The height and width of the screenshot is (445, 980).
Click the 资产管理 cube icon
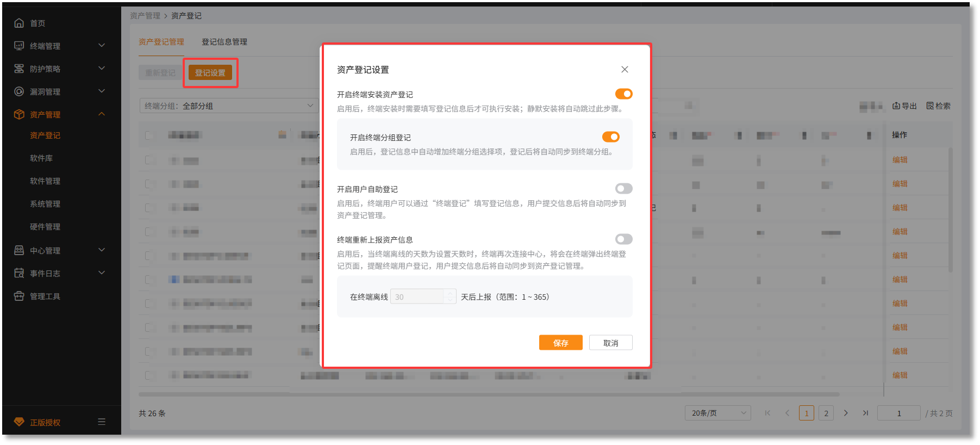[19, 114]
